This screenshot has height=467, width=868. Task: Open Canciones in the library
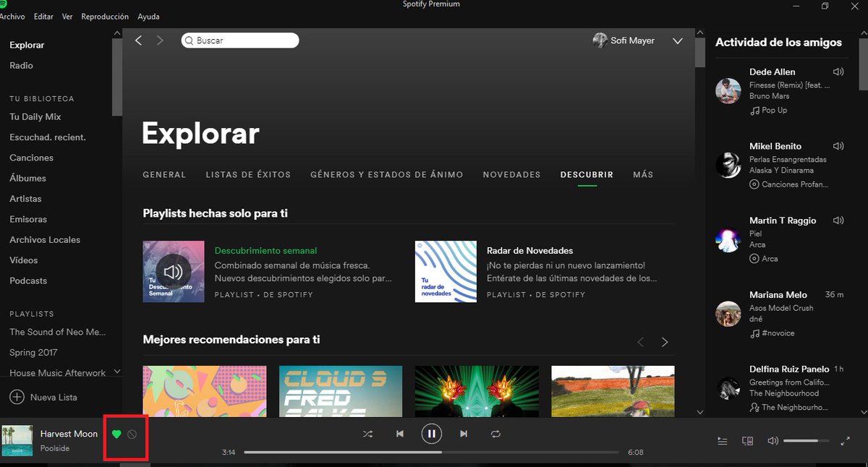[x=31, y=158]
